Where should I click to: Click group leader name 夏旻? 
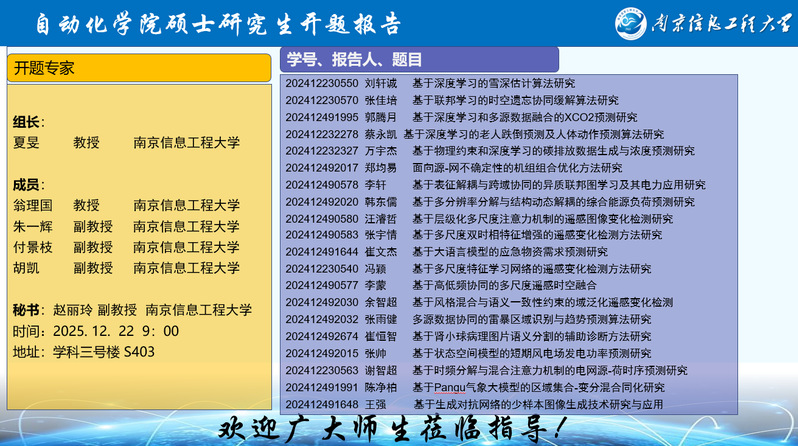click(27, 143)
